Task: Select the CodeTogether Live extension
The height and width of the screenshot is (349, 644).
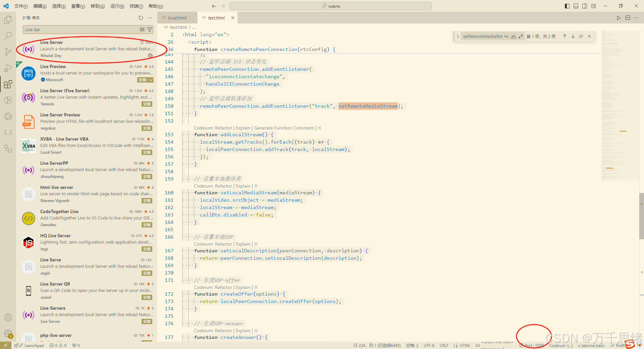Action: [x=87, y=218]
